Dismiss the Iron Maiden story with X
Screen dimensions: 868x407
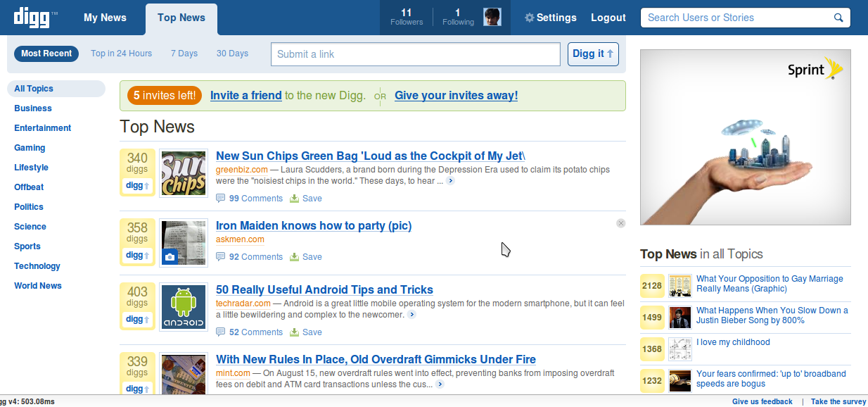coord(620,223)
